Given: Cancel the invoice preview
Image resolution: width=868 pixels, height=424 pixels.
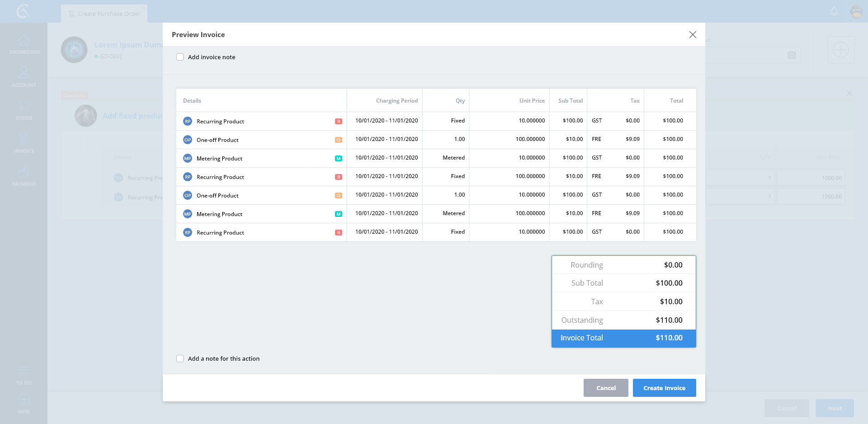Looking at the screenshot, I should point(606,388).
